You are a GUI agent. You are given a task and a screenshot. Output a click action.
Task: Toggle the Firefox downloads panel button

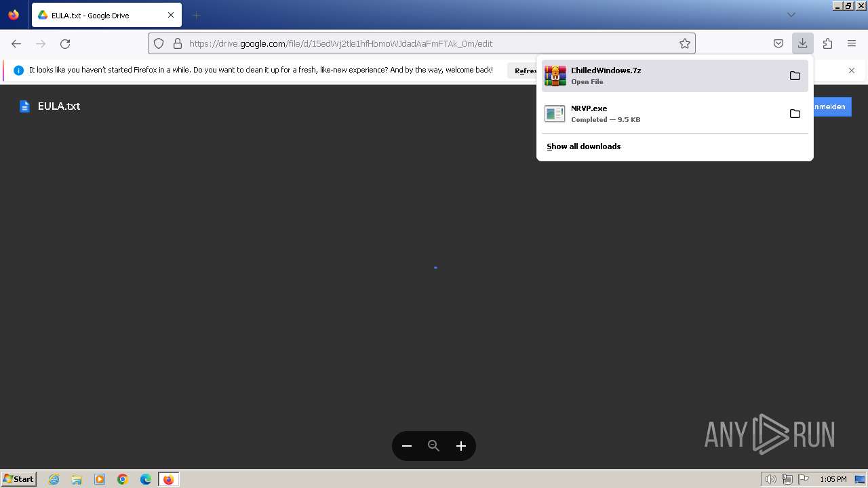click(x=802, y=43)
